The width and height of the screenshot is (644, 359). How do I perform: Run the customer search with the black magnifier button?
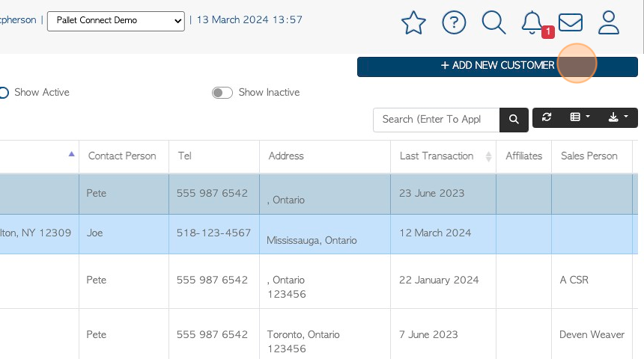[514, 120]
